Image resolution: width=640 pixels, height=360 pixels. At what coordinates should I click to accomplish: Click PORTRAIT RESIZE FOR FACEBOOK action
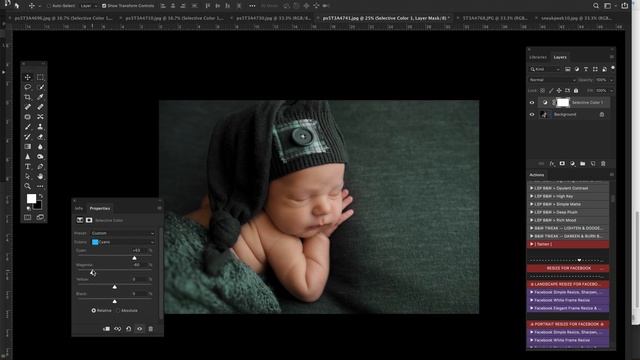568,324
